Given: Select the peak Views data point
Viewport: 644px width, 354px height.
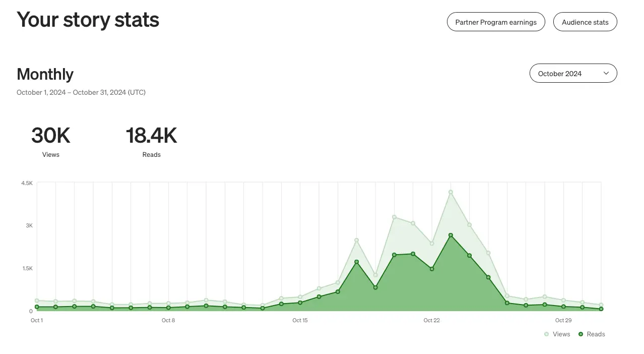Looking at the screenshot, I should pos(450,192).
